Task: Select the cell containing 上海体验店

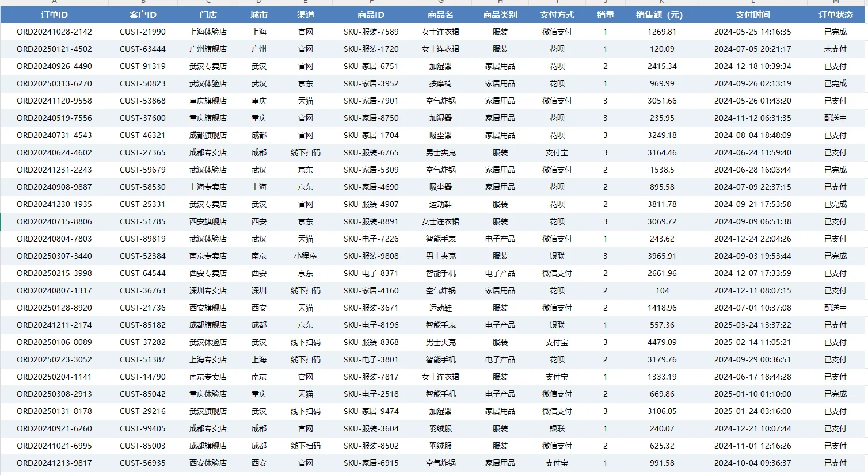Action: [x=209, y=32]
